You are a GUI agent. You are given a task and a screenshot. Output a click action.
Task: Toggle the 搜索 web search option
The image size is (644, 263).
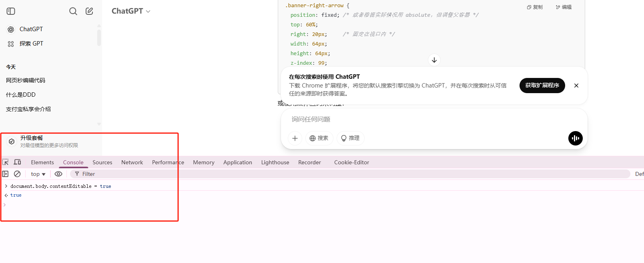[319, 138]
